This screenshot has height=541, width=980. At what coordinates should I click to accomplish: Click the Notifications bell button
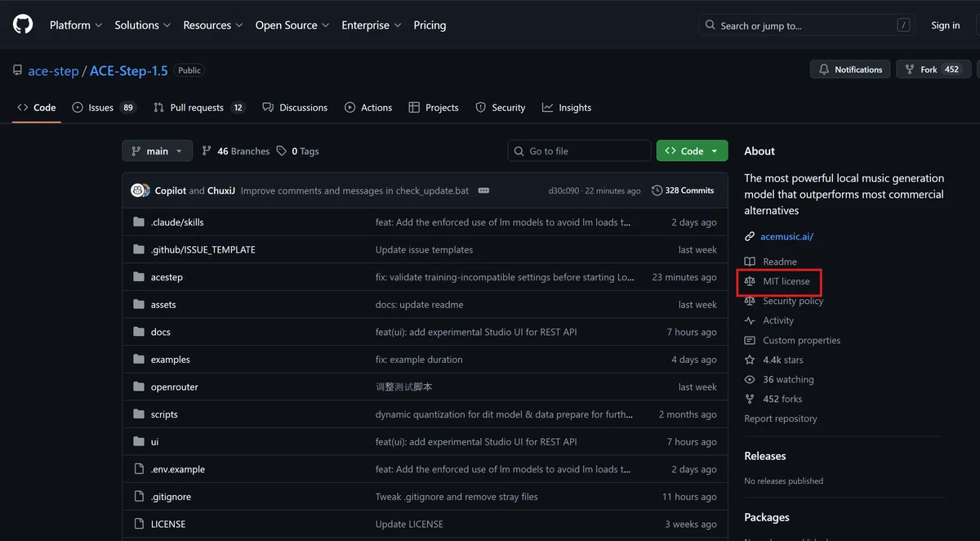coord(850,69)
